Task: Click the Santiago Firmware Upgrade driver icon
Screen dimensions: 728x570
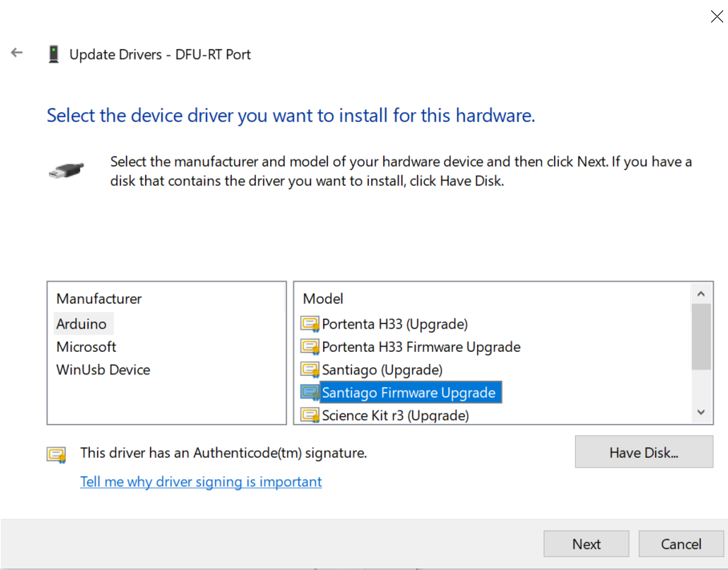Action: [x=309, y=393]
